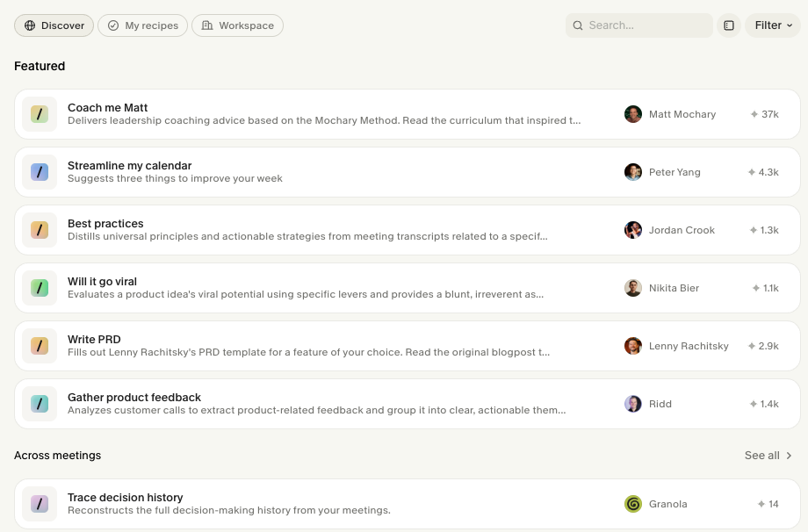The height and width of the screenshot is (532, 808).
Task: Click Nikita Bier's author name
Action: tap(674, 288)
